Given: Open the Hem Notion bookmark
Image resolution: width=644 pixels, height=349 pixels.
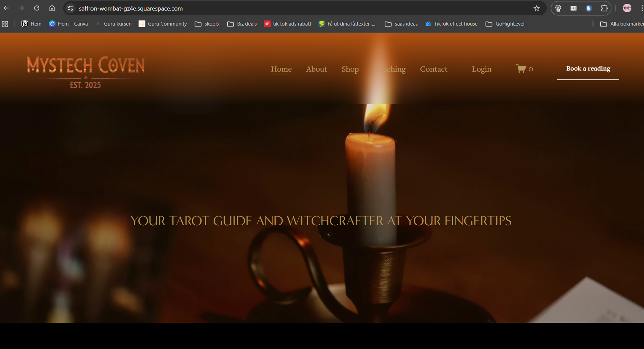Looking at the screenshot, I should (x=31, y=24).
